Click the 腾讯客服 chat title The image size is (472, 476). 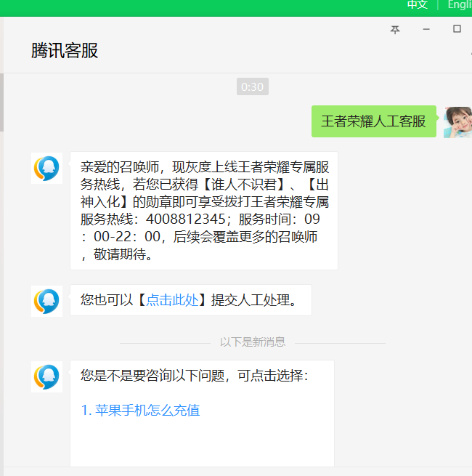(65, 51)
